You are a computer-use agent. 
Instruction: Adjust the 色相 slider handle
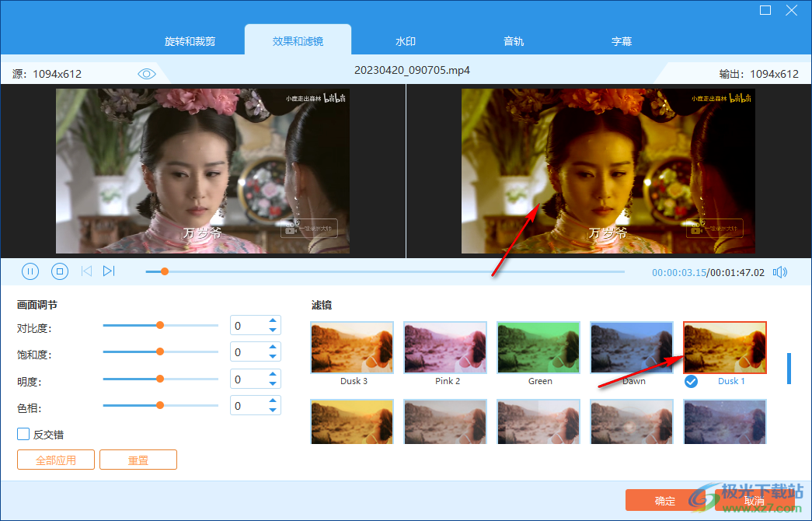pyautogui.click(x=160, y=405)
